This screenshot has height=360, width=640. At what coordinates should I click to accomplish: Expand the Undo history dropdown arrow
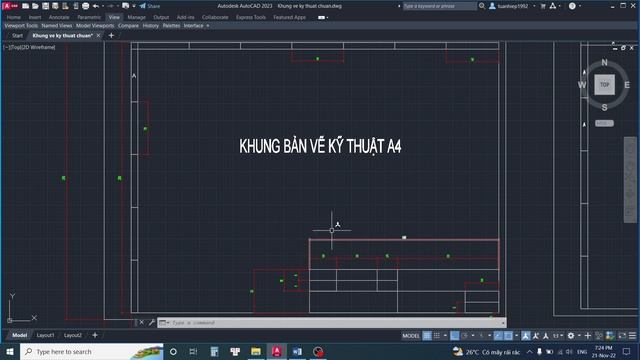click(102, 6)
